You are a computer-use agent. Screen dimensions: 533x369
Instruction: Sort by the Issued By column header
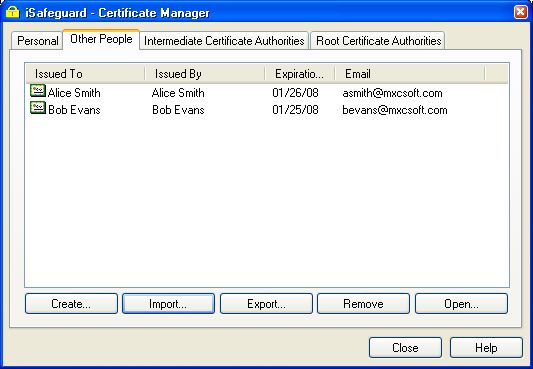tap(205, 74)
